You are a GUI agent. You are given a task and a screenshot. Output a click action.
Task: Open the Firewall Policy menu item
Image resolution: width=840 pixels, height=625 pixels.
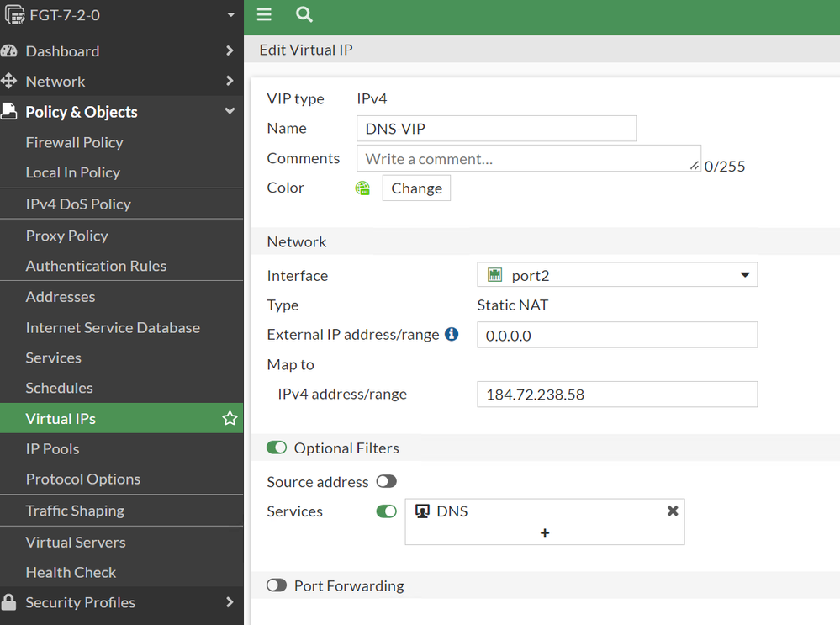74,142
